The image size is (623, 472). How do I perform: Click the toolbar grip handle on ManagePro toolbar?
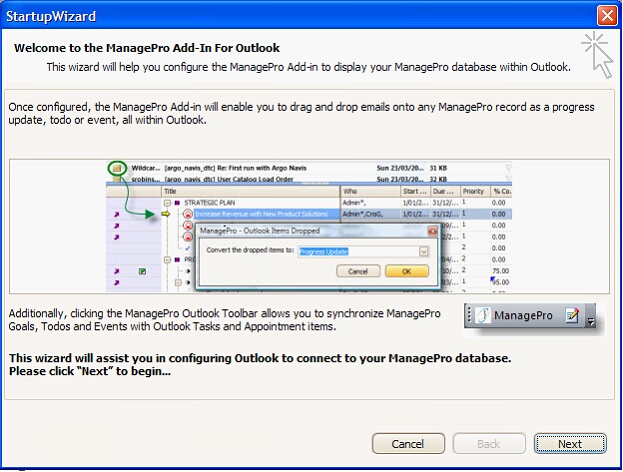[x=469, y=315]
